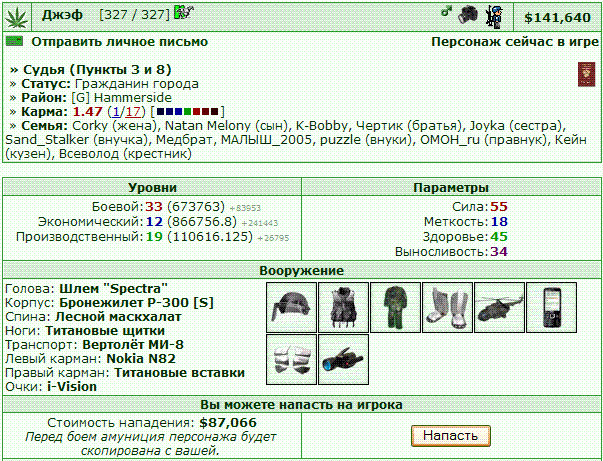Click the negative karma count 17
Screen dimensions: 603x461
pos(133,112)
